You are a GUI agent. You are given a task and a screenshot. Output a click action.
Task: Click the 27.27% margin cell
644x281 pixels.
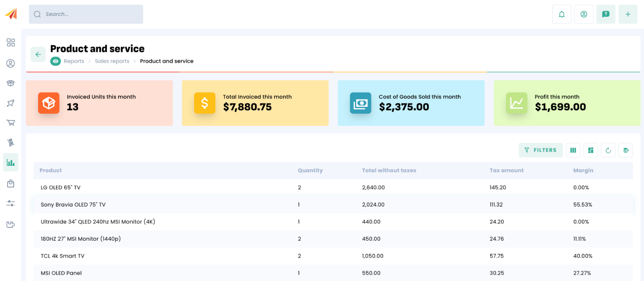pos(582,273)
